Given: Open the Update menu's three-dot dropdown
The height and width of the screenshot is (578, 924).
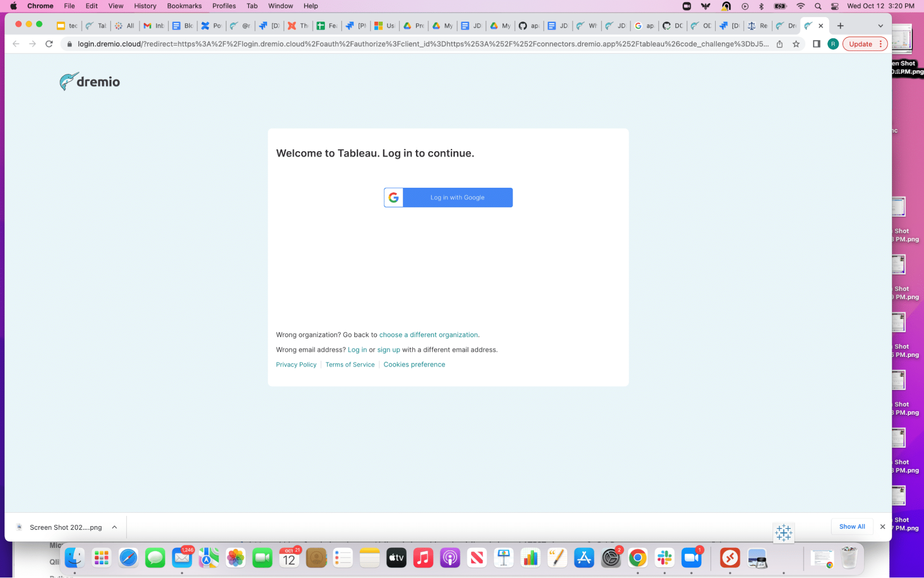Looking at the screenshot, I should (880, 44).
